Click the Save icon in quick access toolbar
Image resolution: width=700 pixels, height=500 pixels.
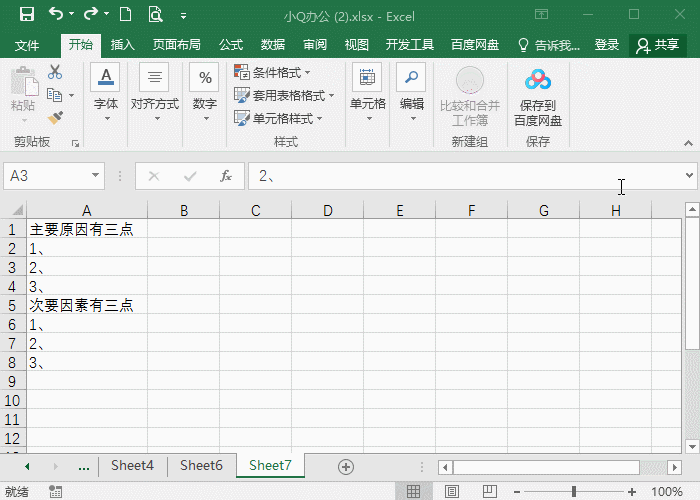[27, 15]
